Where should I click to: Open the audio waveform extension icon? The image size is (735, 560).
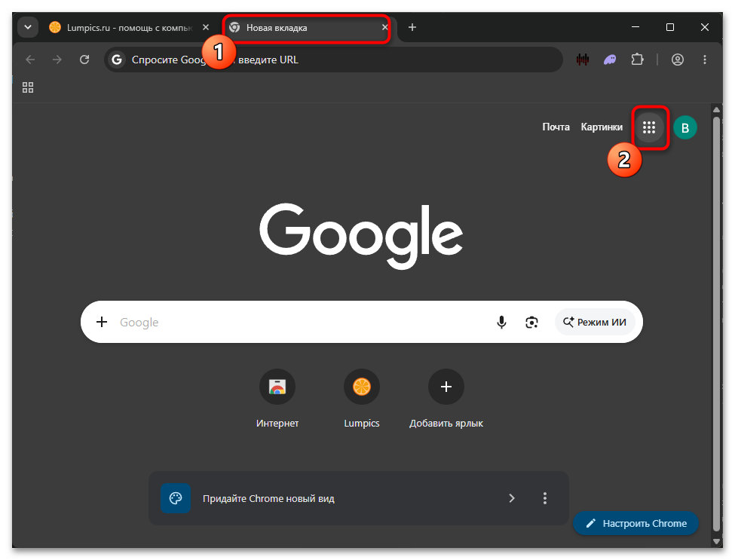coord(583,60)
